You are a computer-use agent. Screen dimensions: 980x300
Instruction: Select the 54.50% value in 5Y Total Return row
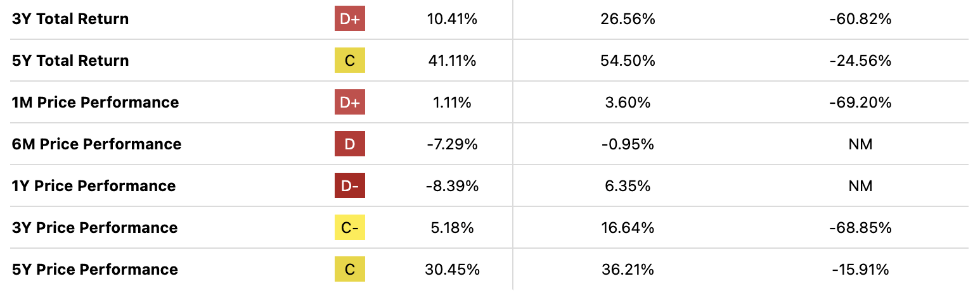[627, 61]
